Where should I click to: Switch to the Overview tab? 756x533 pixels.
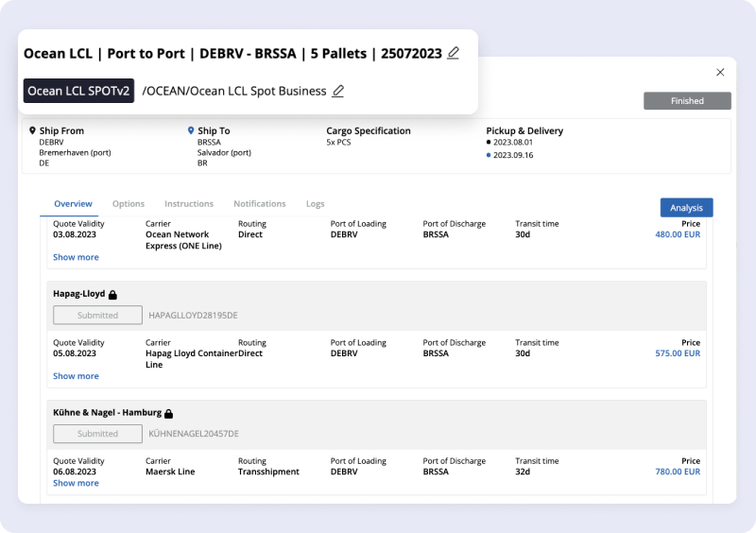click(x=73, y=203)
